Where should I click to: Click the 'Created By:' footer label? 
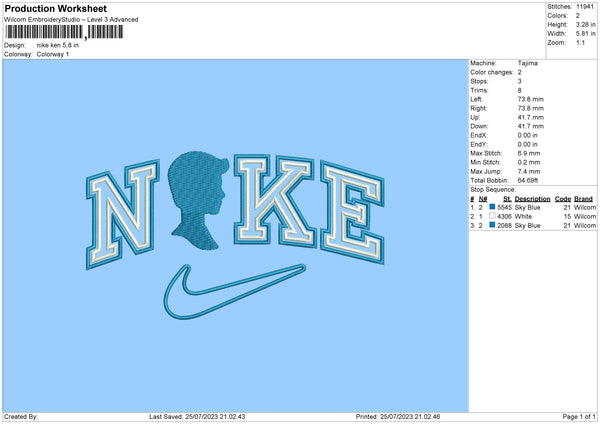point(21,417)
